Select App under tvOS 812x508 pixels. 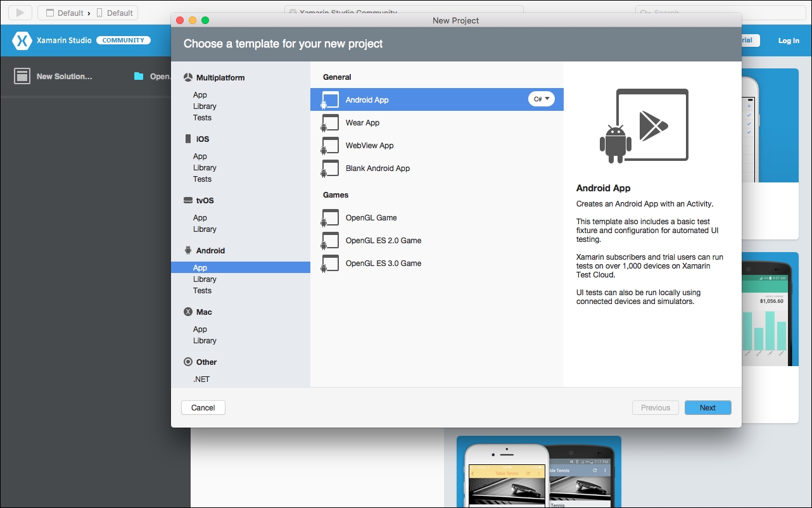pyautogui.click(x=200, y=218)
